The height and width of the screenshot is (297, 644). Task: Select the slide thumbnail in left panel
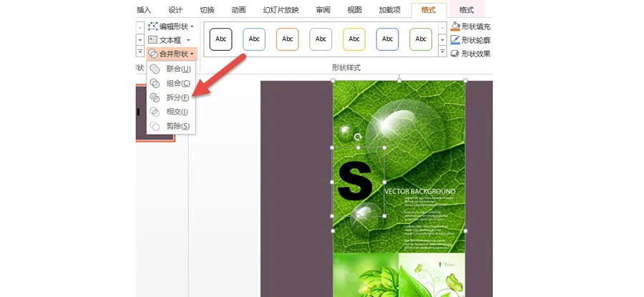click(156, 113)
